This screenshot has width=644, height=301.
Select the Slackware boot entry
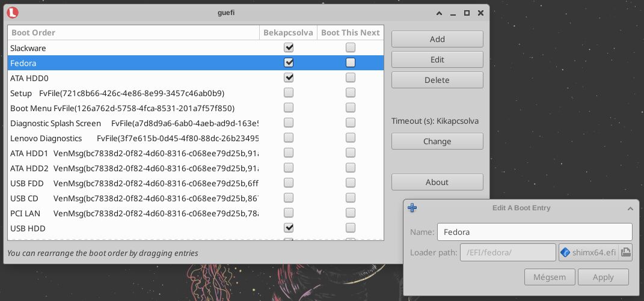point(195,48)
